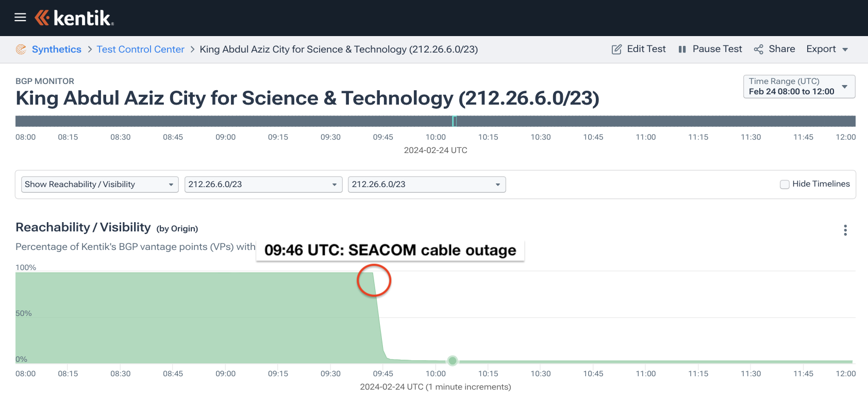Click the King Abdul Aziz page title

(x=307, y=98)
